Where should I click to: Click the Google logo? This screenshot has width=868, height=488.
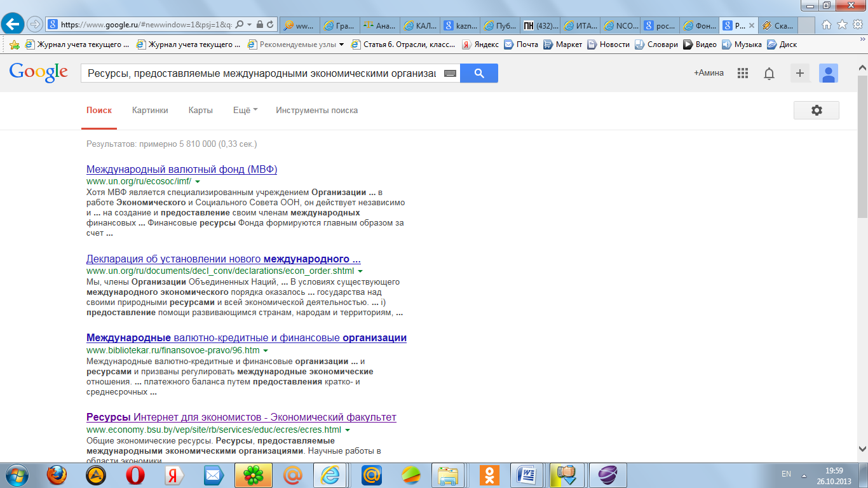(x=38, y=72)
